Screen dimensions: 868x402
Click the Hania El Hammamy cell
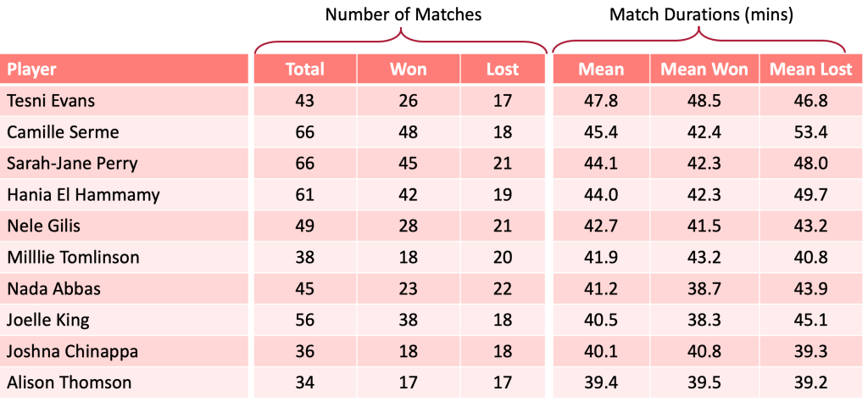[x=83, y=195]
